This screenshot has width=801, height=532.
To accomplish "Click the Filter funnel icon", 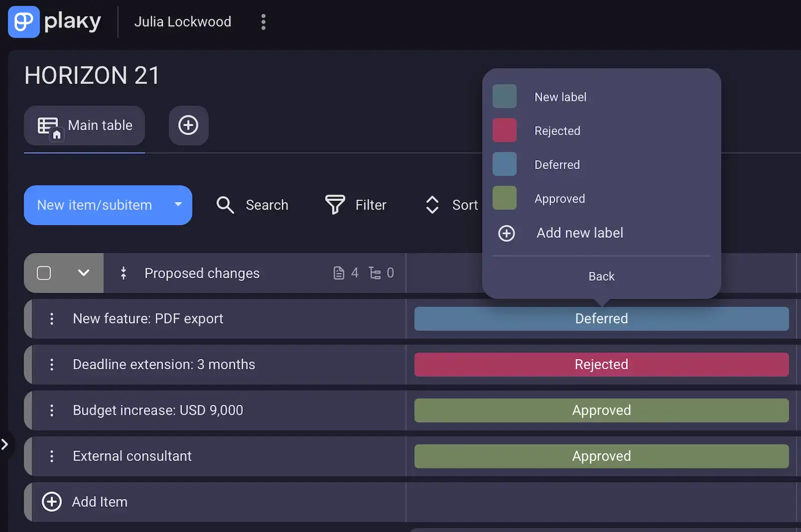I will (x=335, y=205).
